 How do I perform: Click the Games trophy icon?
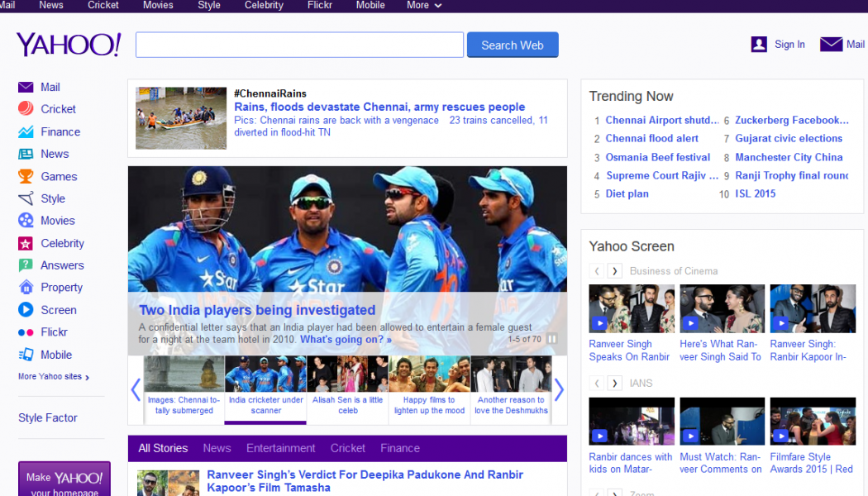(26, 176)
